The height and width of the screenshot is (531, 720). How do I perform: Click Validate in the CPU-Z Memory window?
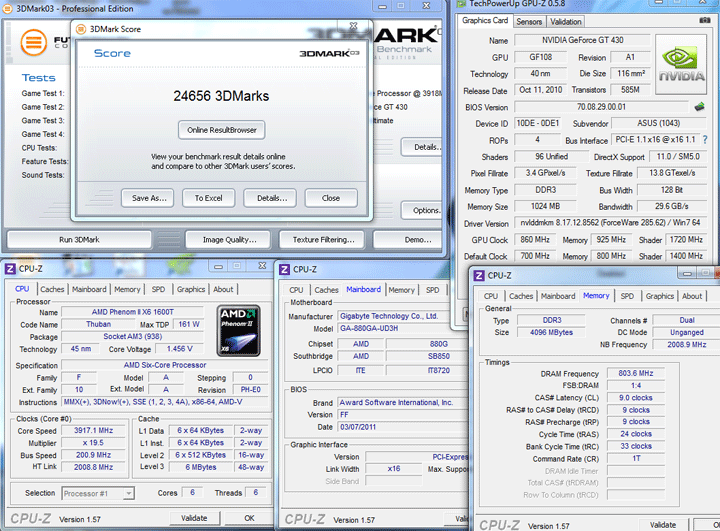(663, 525)
